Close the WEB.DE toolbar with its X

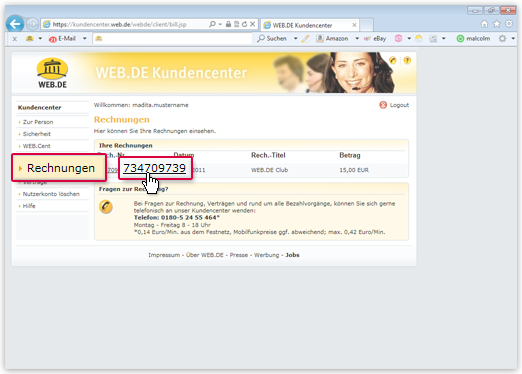[x=15, y=39]
